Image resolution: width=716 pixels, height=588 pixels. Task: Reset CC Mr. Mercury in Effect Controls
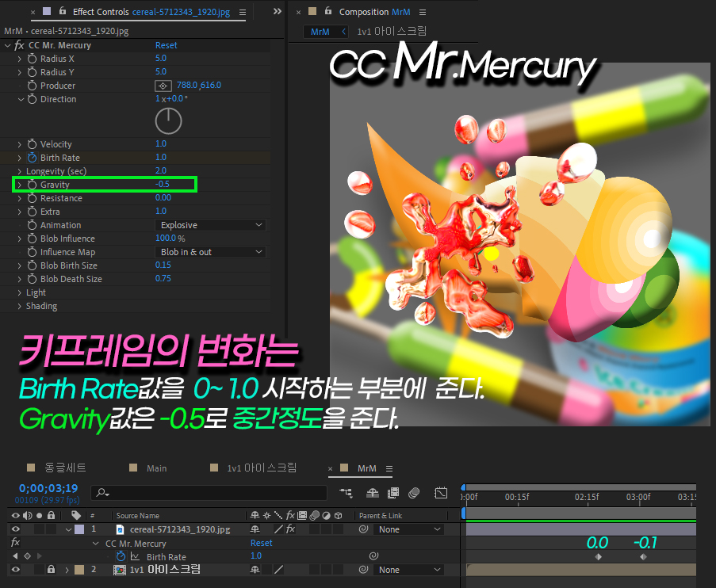point(167,45)
